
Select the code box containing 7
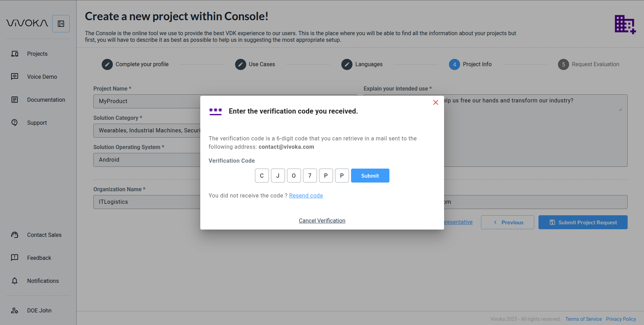coord(310,176)
